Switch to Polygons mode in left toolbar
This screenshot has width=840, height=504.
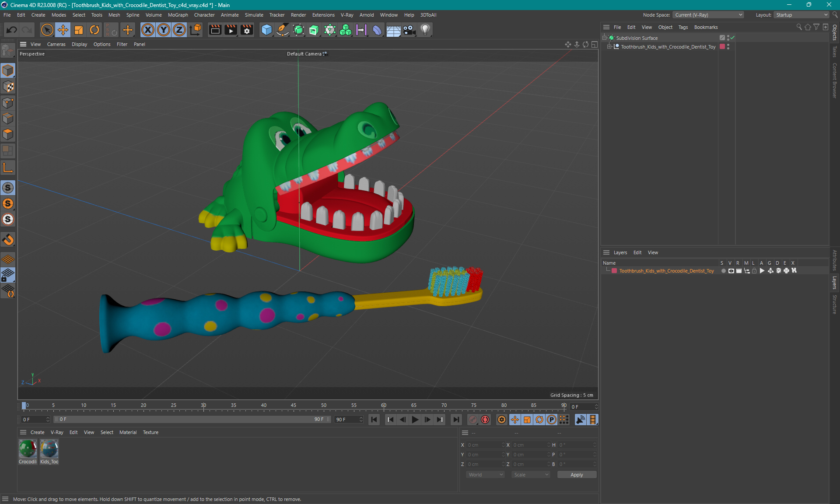pyautogui.click(x=8, y=134)
